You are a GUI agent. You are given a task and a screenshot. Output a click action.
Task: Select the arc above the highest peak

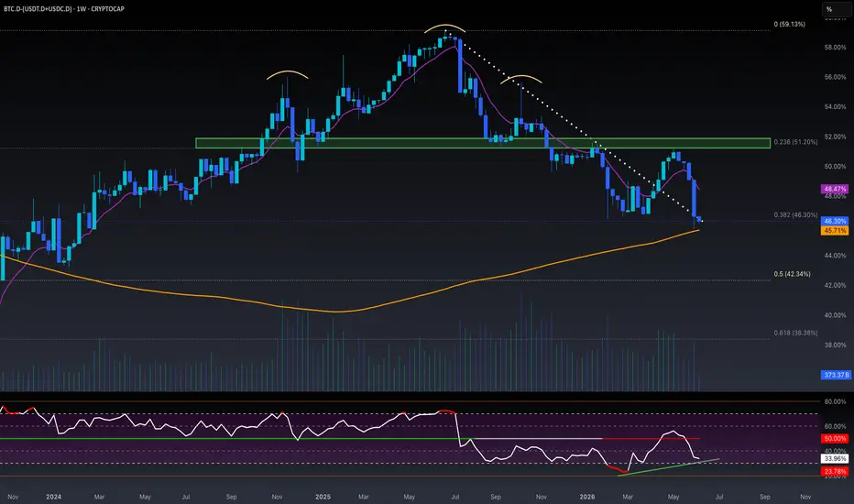(x=445, y=27)
